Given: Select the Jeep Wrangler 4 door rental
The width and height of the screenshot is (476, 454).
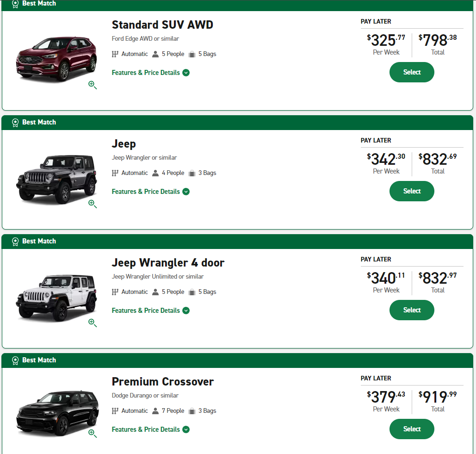Looking at the screenshot, I should point(412,310).
